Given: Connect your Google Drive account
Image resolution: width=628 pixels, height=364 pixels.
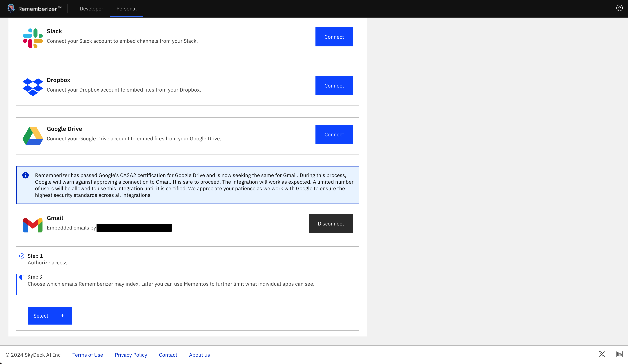Looking at the screenshot, I should [334, 134].
